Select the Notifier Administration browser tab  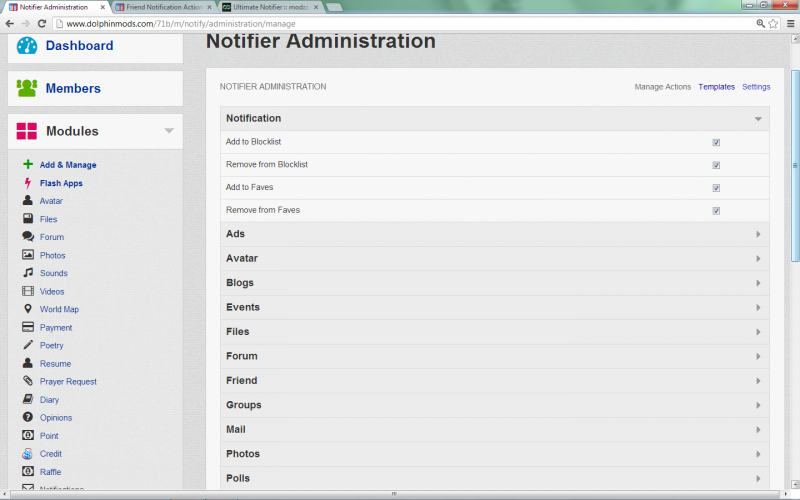pos(55,7)
